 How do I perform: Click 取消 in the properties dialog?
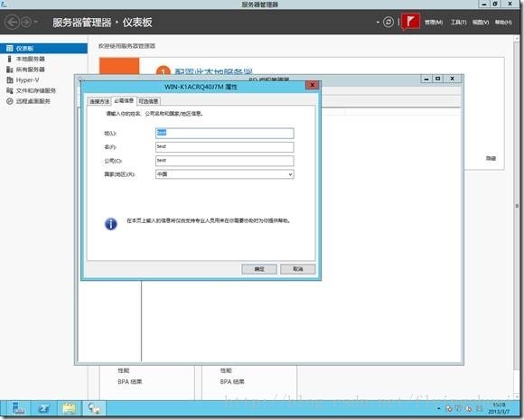pos(297,269)
